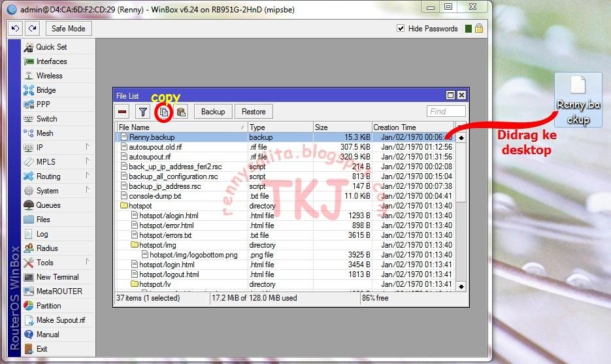The height and width of the screenshot is (364, 611).
Task: Click the redo arrow icon in WinBox toolbar
Action: pyautogui.click(x=32, y=29)
